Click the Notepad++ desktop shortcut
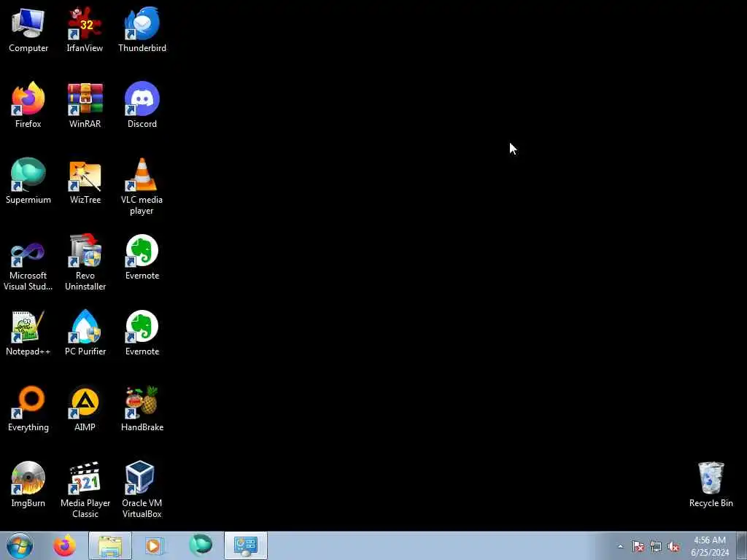 point(28,332)
